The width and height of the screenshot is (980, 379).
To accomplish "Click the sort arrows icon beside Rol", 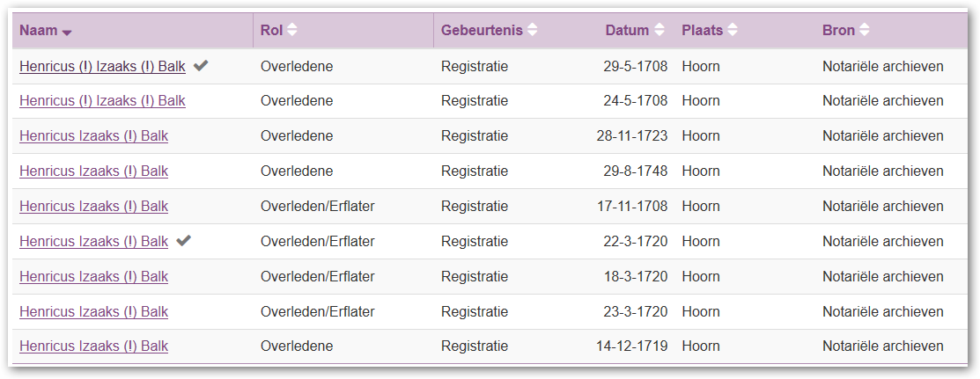I will (291, 30).
